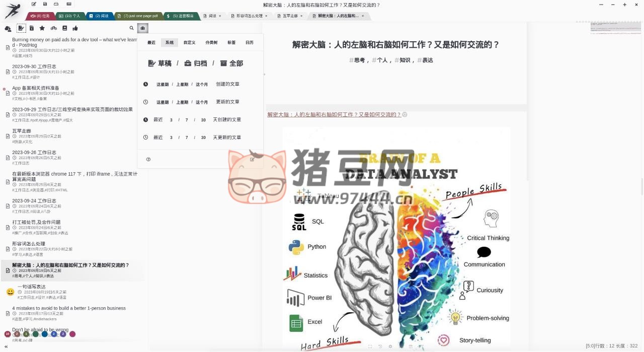The height and width of the screenshot is (352, 644).
Task: Click 归档 archive filter button
Action: [x=195, y=63]
